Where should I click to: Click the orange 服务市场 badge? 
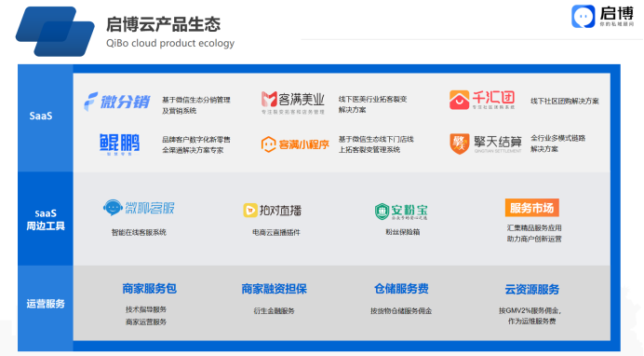(x=532, y=208)
